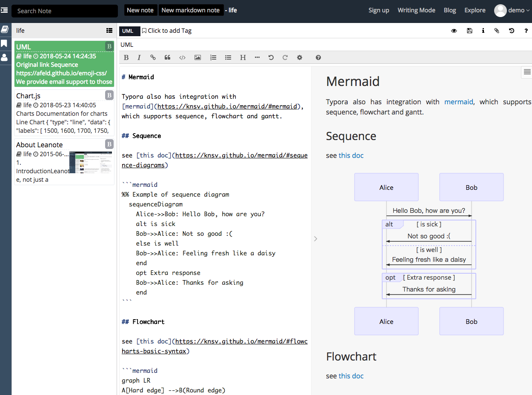532x395 pixels.
Task: Click 'Thanks for asking' diagram message
Action: (x=429, y=289)
